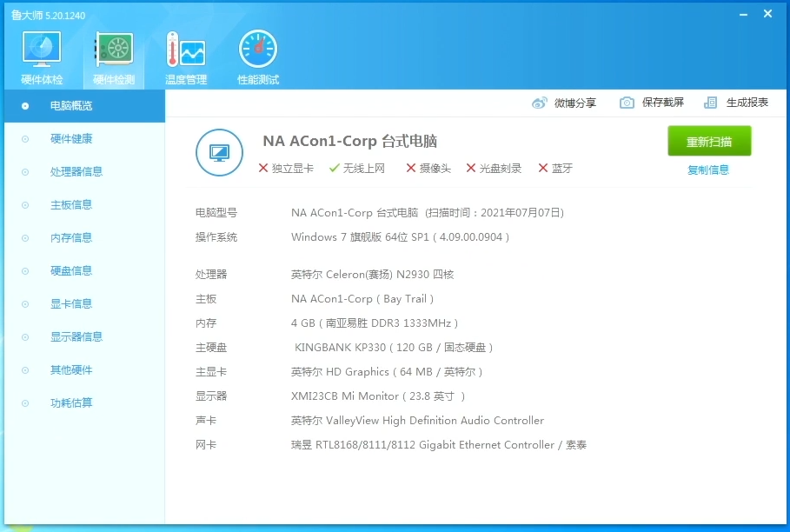Click the 复制信息 link
The width and height of the screenshot is (790, 532).
tap(708, 170)
